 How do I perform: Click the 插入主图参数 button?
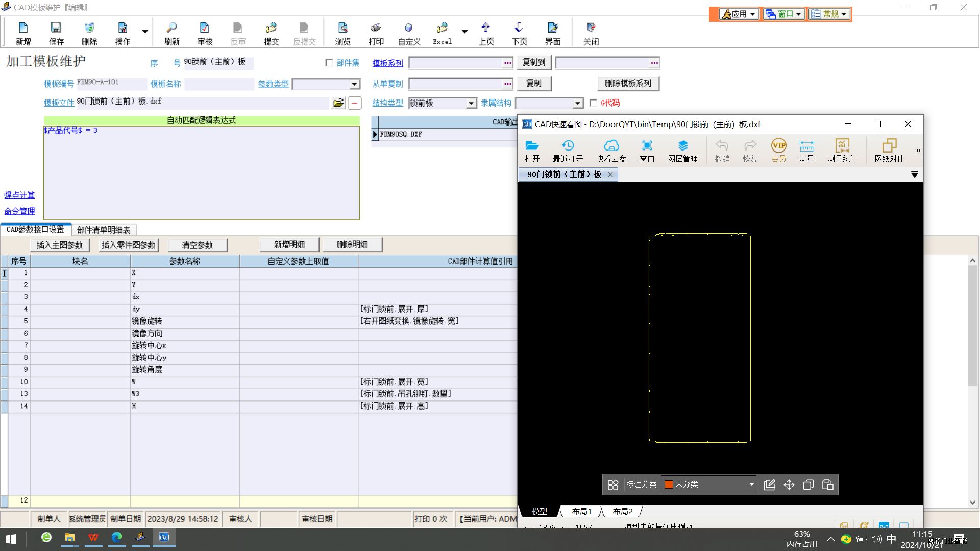[60, 245]
